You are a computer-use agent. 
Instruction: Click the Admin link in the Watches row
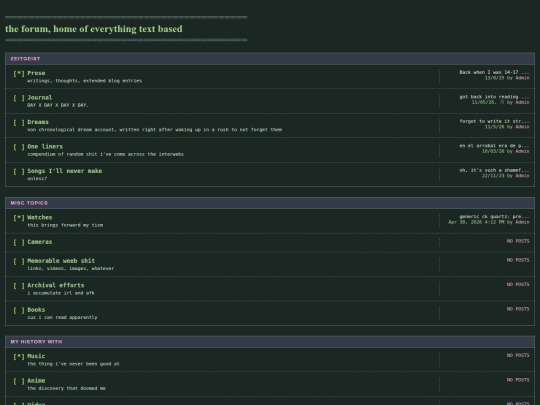(x=522, y=222)
